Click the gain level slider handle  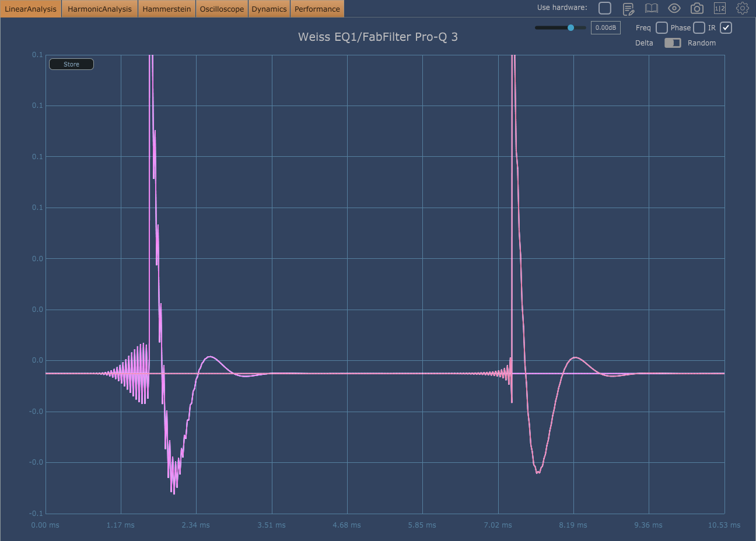(x=570, y=27)
